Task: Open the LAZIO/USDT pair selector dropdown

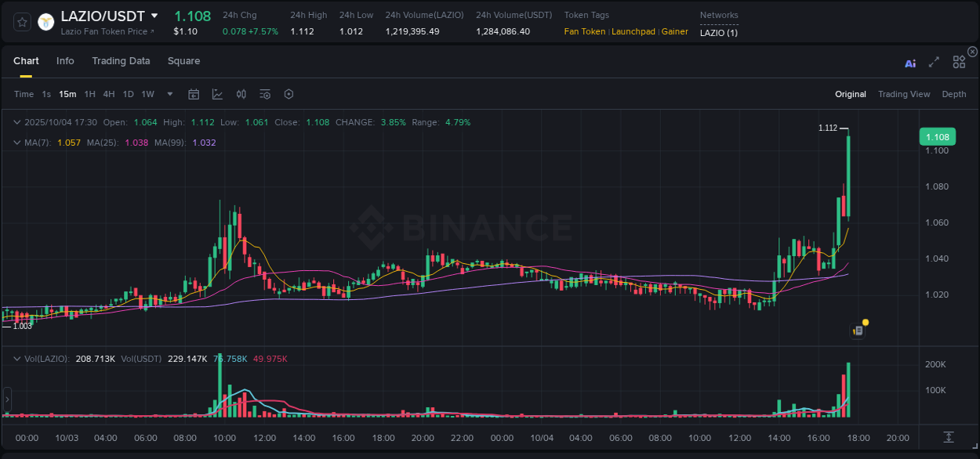Action: [154, 15]
